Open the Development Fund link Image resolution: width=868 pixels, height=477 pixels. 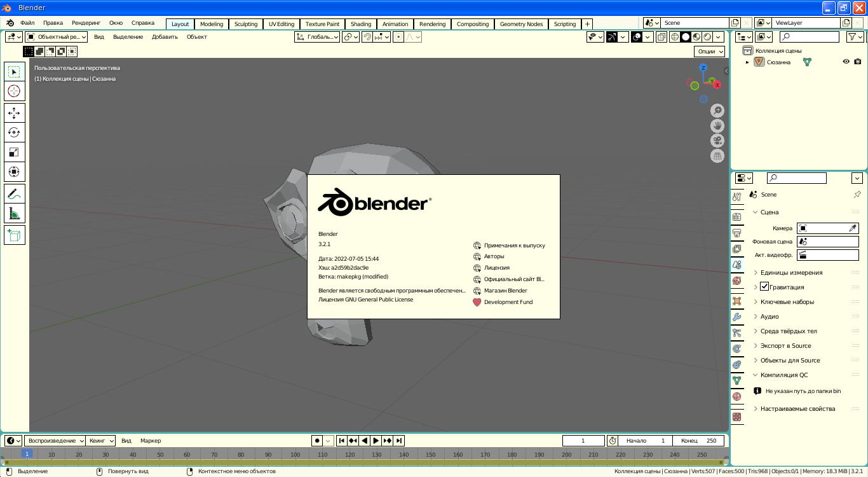click(x=503, y=302)
